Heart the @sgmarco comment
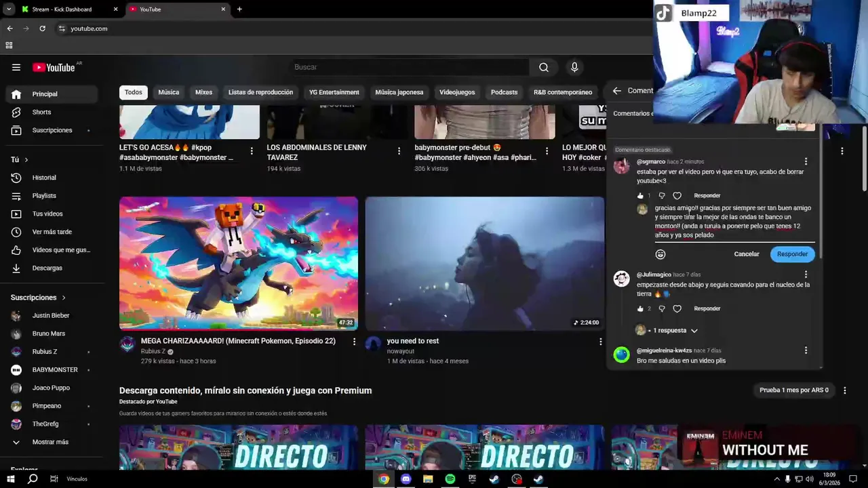Viewport: 868px width, 488px height. (677, 195)
